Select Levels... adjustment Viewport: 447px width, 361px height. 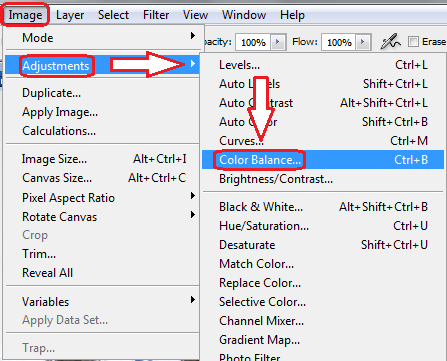323,65
